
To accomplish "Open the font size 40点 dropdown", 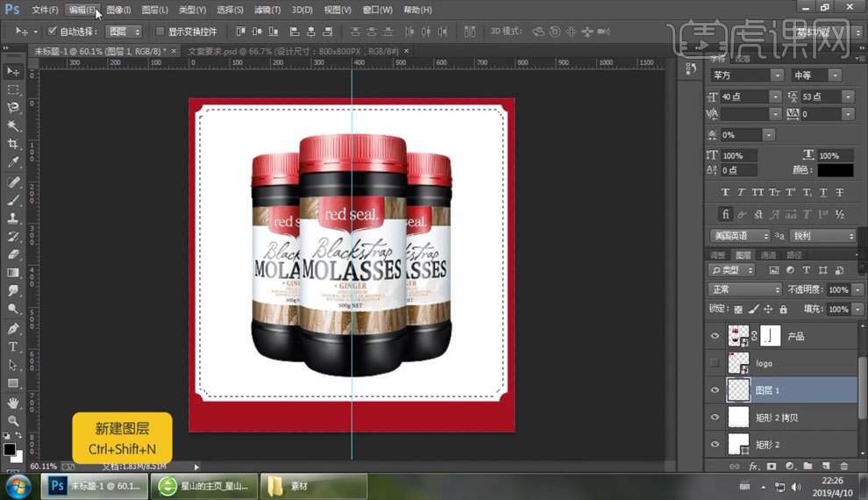I will (x=776, y=96).
